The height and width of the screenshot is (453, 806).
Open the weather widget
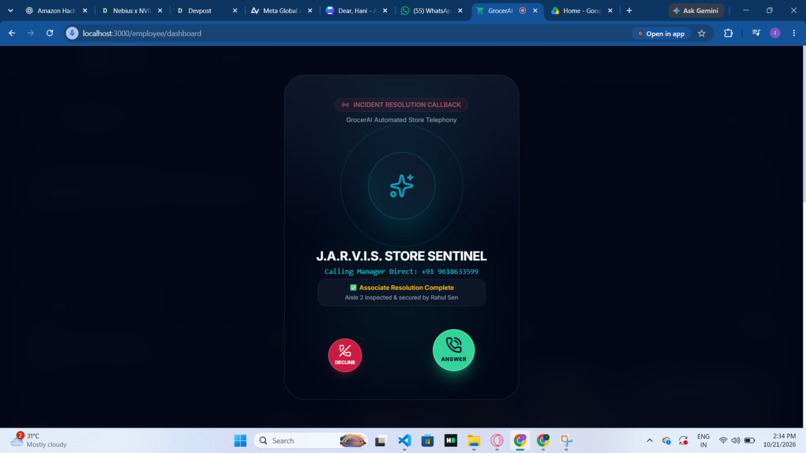tap(40, 440)
